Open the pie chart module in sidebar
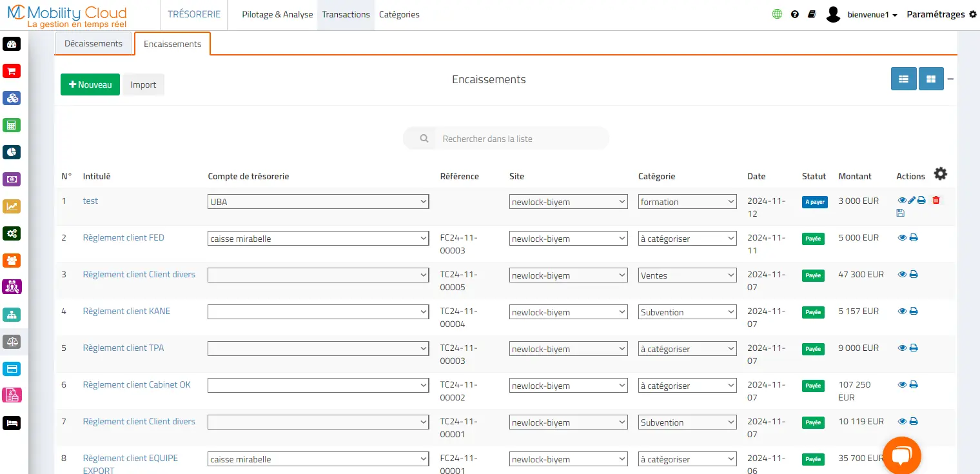 (12, 152)
